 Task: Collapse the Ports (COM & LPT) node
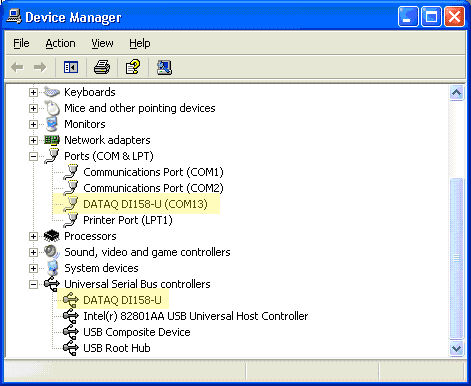click(x=33, y=156)
